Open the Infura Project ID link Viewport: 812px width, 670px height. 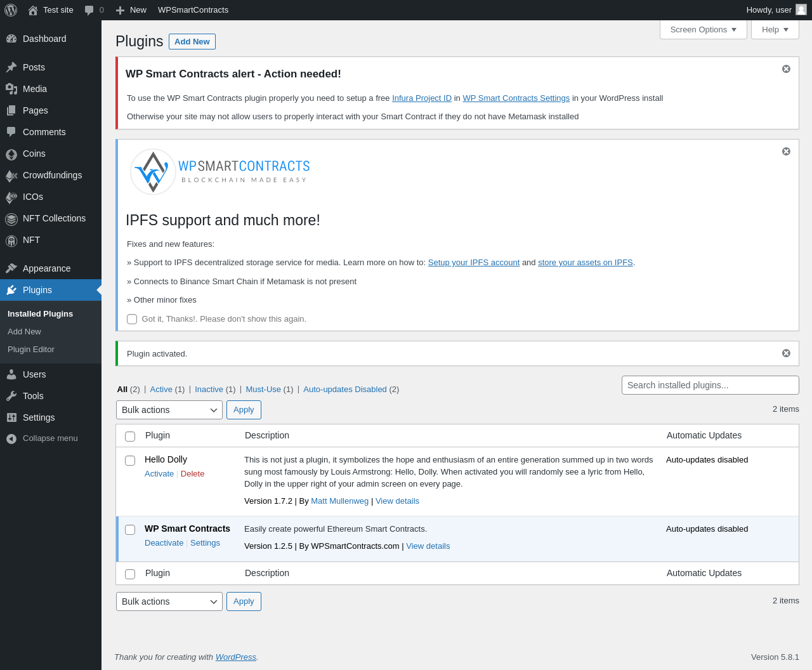tap(422, 98)
